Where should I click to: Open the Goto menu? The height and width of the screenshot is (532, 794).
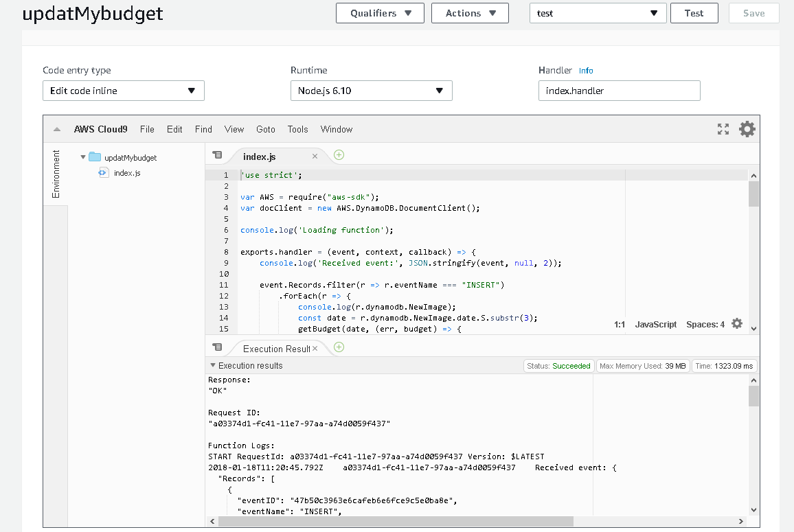[x=266, y=130]
